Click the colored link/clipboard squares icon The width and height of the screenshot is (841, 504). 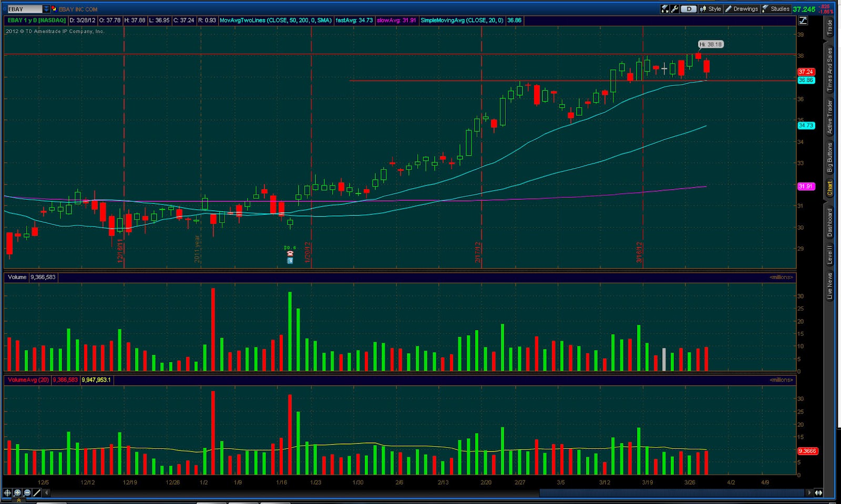(54, 9)
